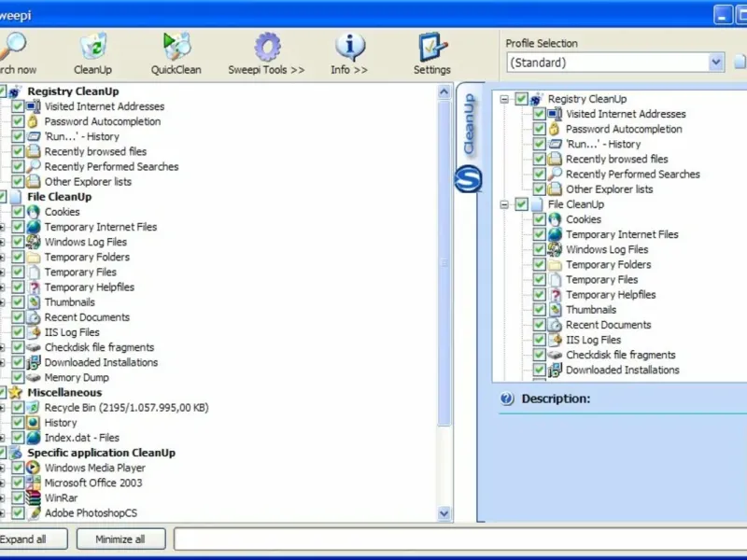Expand Temporary Folders node in left list

[2, 258]
